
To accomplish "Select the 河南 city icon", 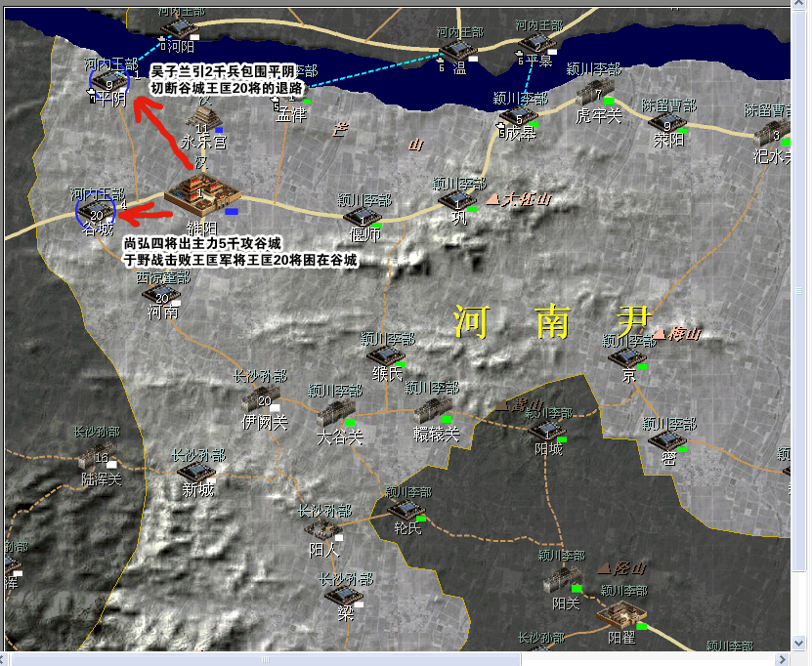I will 161,295.
